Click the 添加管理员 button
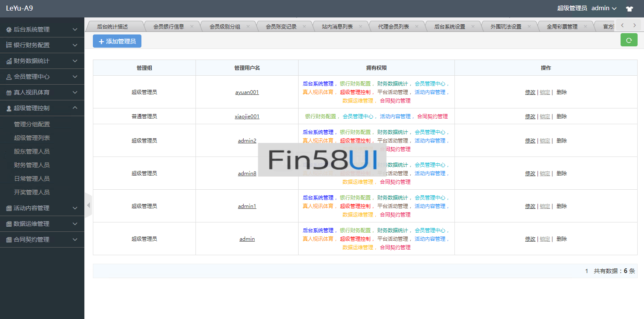Viewport: 644px width, 319px height. [117, 41]
